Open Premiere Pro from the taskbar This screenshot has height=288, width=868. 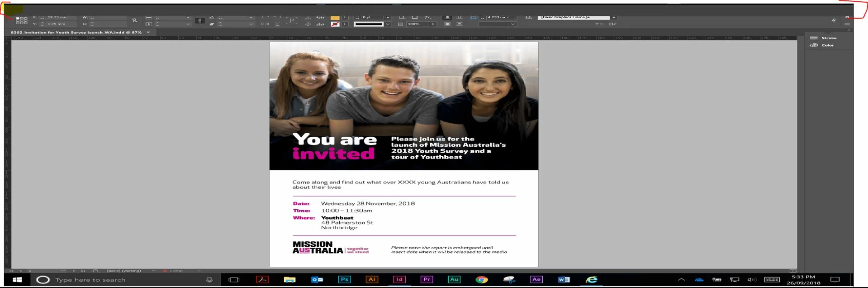tap(427, 279)
